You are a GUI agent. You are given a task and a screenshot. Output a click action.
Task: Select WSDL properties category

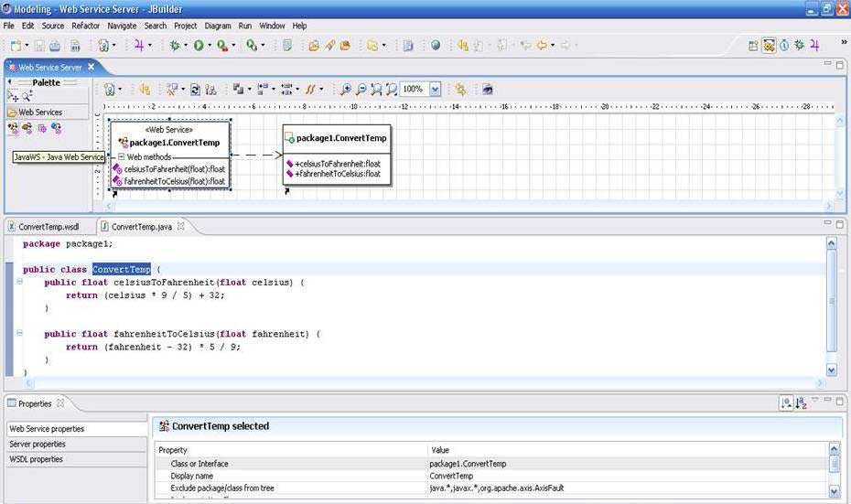click(x=77, y=459)
